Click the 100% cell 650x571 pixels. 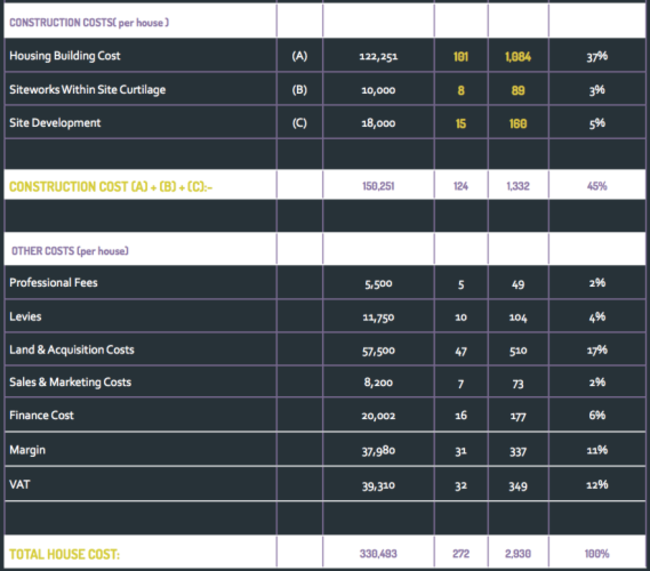(x=597, y=554)
